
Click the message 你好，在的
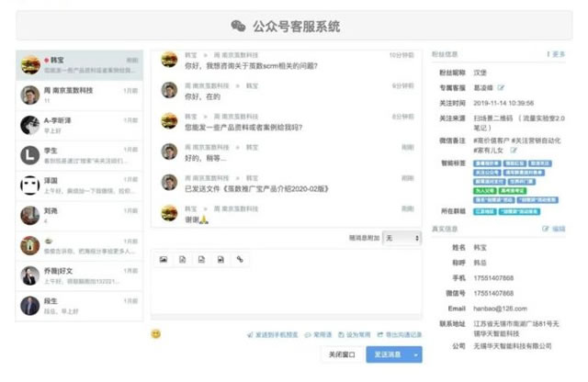coord(202,96)
